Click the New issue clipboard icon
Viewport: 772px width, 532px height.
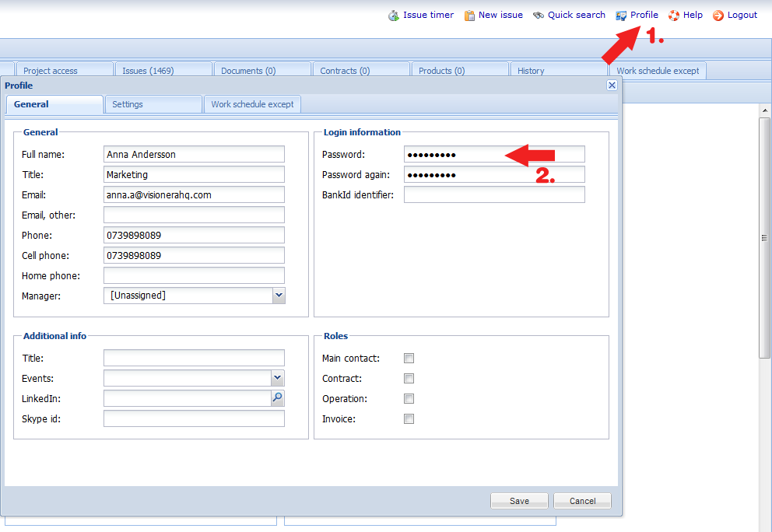[469, 16]
